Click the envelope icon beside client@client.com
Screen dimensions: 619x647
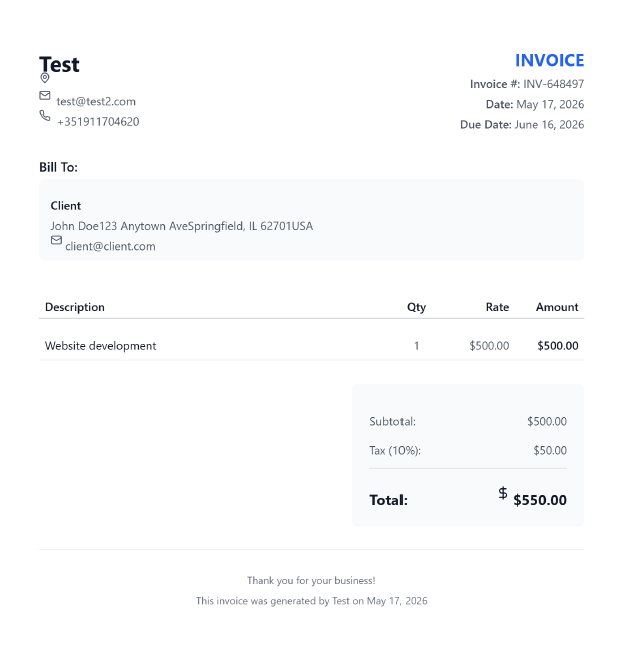pos(56,240)
